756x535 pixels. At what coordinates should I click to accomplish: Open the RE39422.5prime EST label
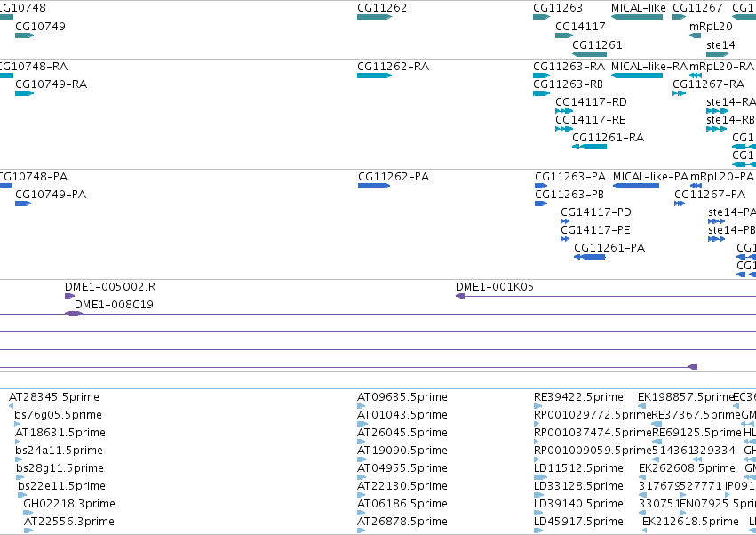578,397
